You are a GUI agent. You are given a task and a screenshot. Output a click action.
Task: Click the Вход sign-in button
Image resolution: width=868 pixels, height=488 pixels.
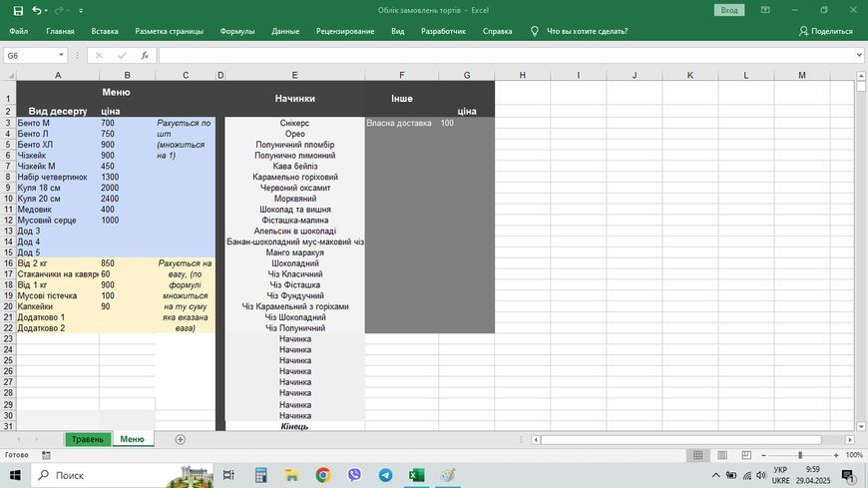click(x=729, y=10)
